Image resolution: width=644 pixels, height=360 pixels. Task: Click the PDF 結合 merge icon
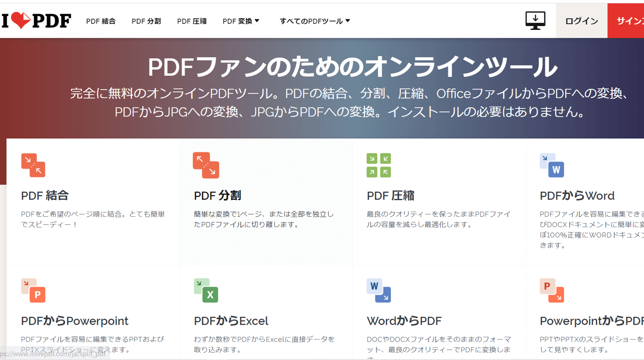[x=33, y=165]
